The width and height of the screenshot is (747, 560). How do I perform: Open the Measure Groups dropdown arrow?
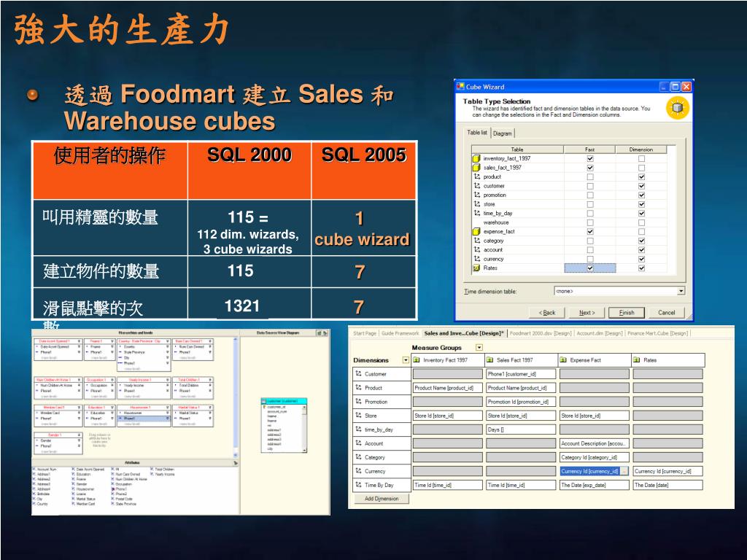(x=479, y=348)
